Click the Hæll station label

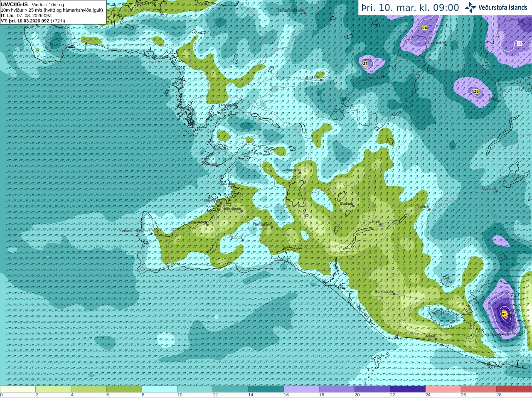(376, 222)
